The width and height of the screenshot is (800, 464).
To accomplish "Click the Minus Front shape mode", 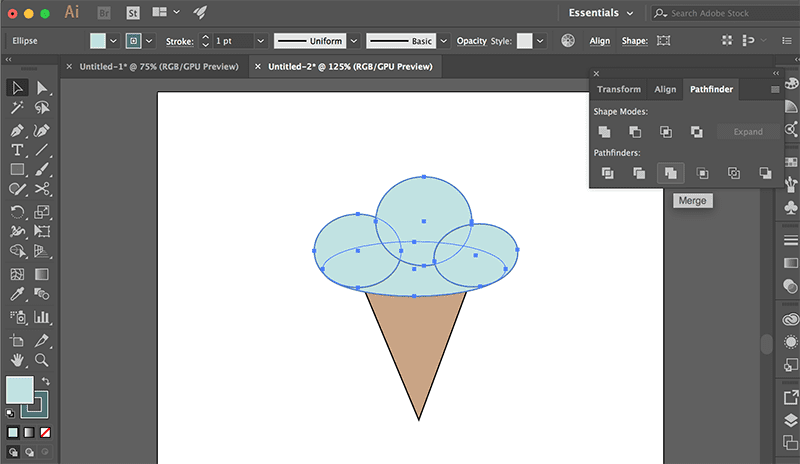I will (x=635, y=132).
